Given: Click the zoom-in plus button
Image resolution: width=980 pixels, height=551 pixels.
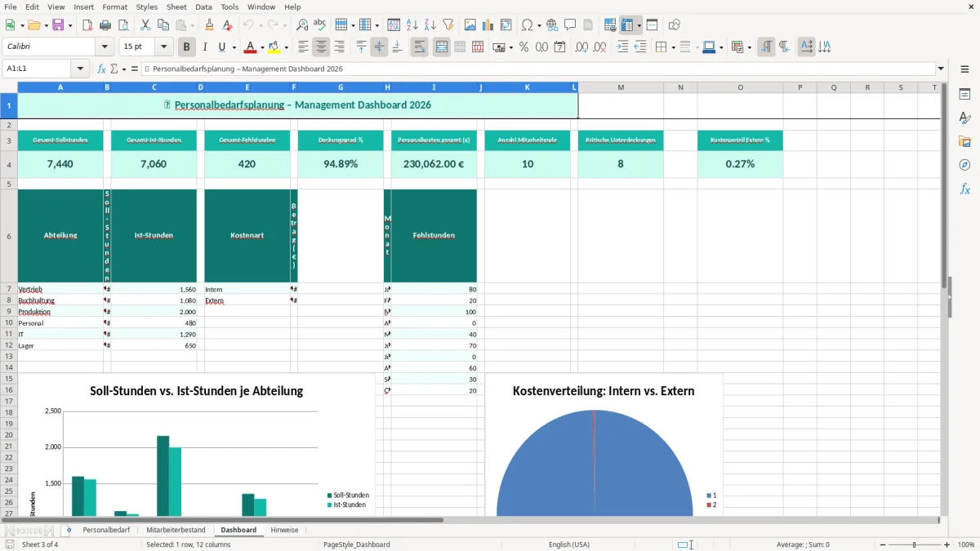Looking at the screenshot, I should pos(947,544).
